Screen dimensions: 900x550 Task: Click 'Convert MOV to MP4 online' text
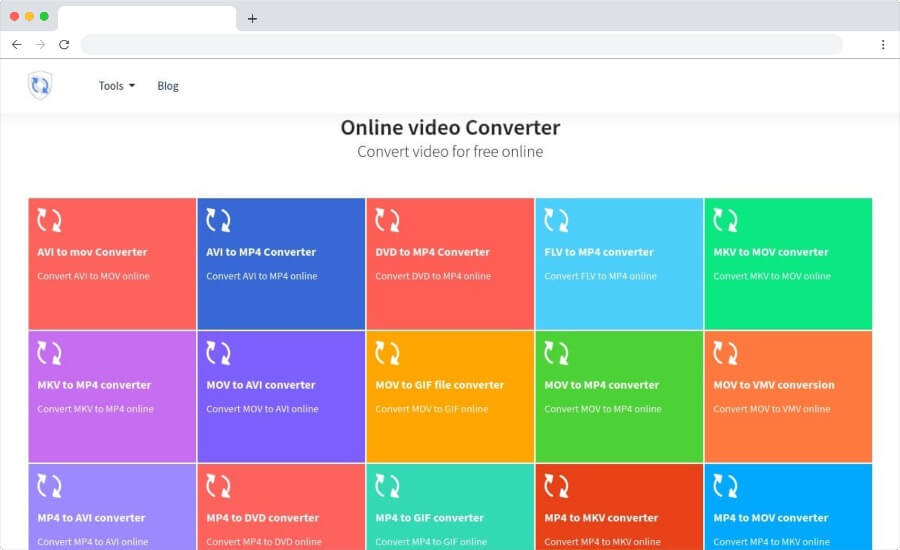click(603, 409)
